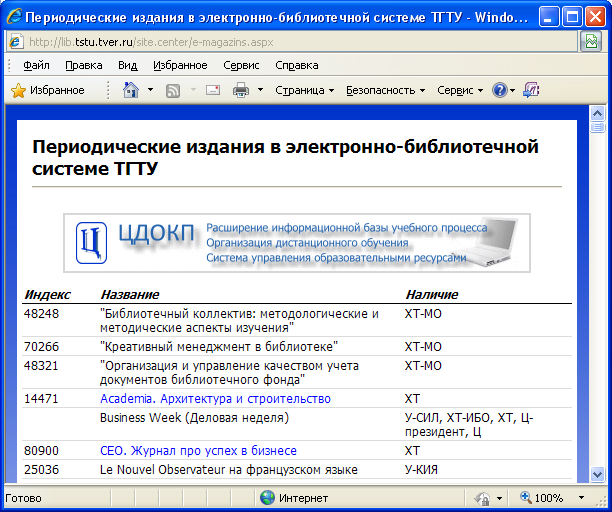
Task: Click the Название column header
Action: tap(130, 295)
